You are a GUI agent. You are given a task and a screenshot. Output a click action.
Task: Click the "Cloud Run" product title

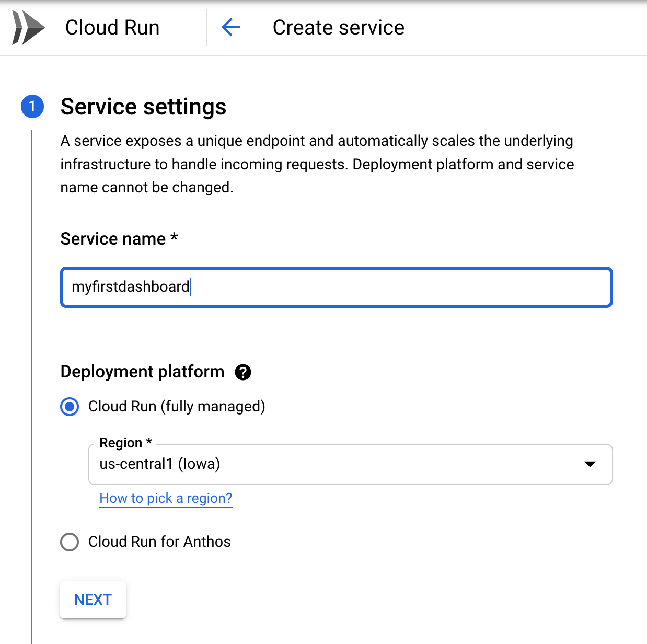point(112,28)
